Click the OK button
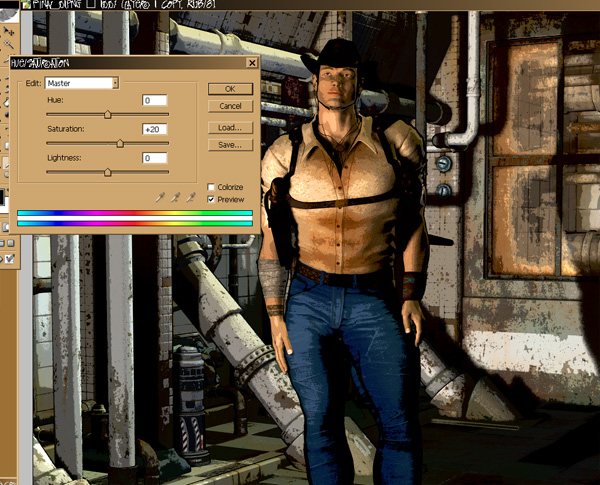 pyautogui.click(x=230, y=89)
